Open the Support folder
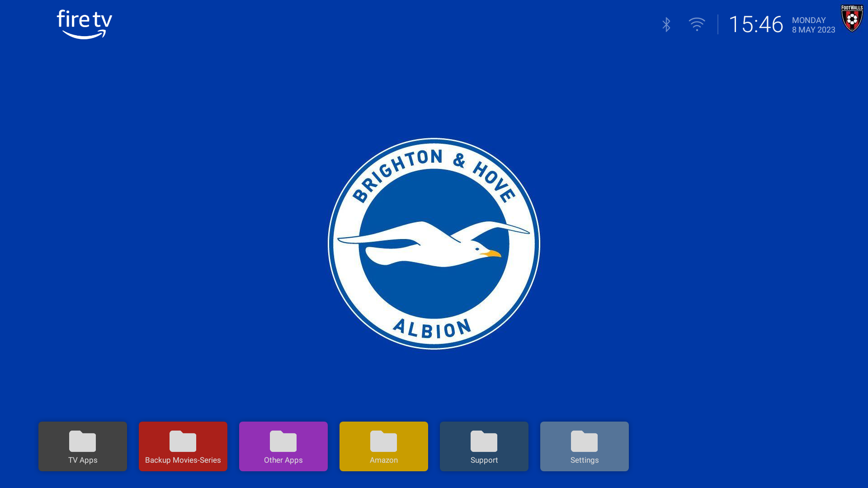868x488 pixels. [484, 446]
